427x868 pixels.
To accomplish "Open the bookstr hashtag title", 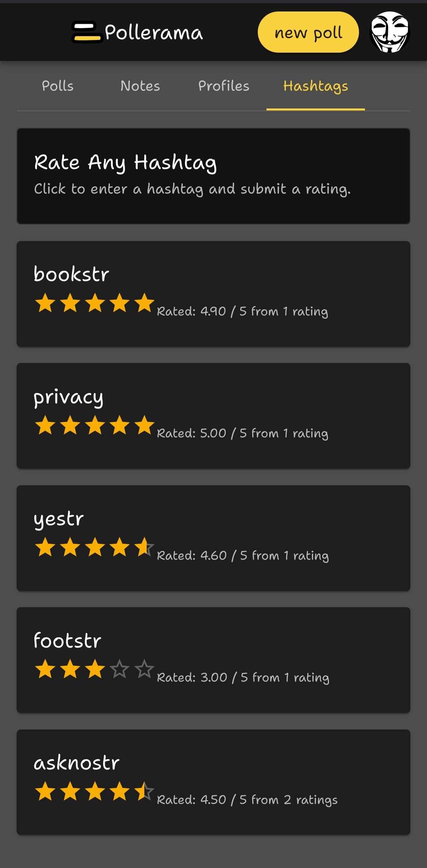I will coord(72,274).
